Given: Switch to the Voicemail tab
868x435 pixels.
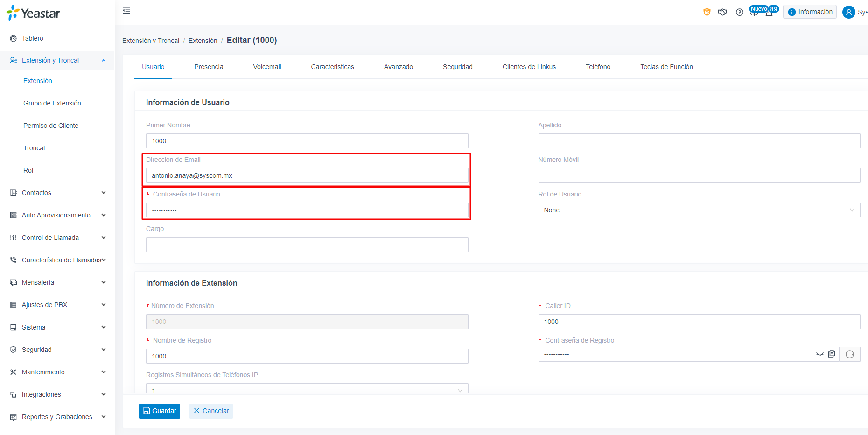Looking at the screenshot, I should tap(267, 67).
